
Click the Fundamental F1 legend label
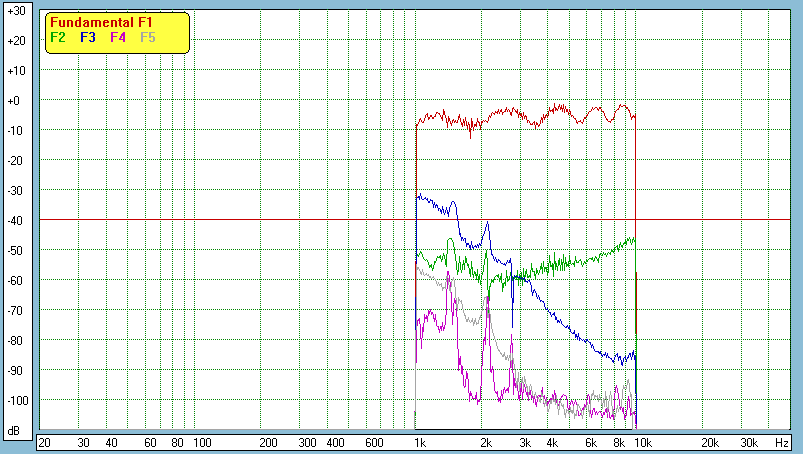point(100,22)
